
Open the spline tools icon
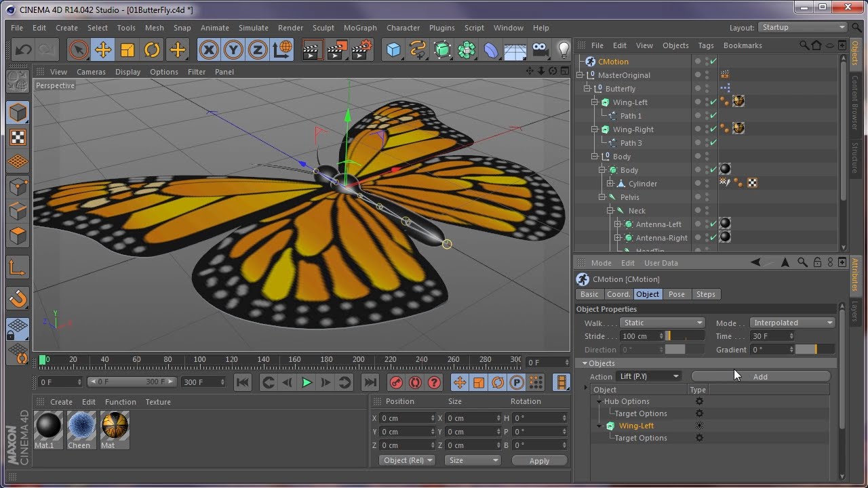pyautogui.click(x=418, y=49)
